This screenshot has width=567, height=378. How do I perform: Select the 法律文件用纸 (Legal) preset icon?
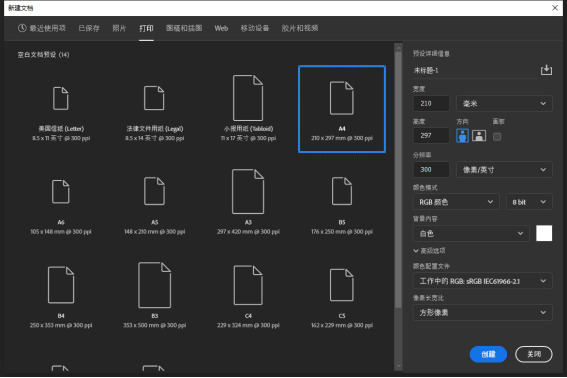[154, 98]
